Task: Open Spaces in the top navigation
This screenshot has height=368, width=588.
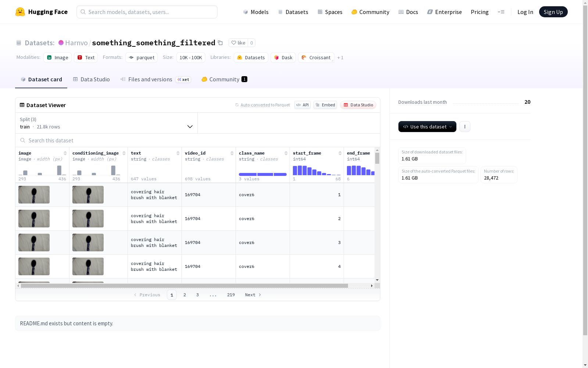Action: (330, 12)
